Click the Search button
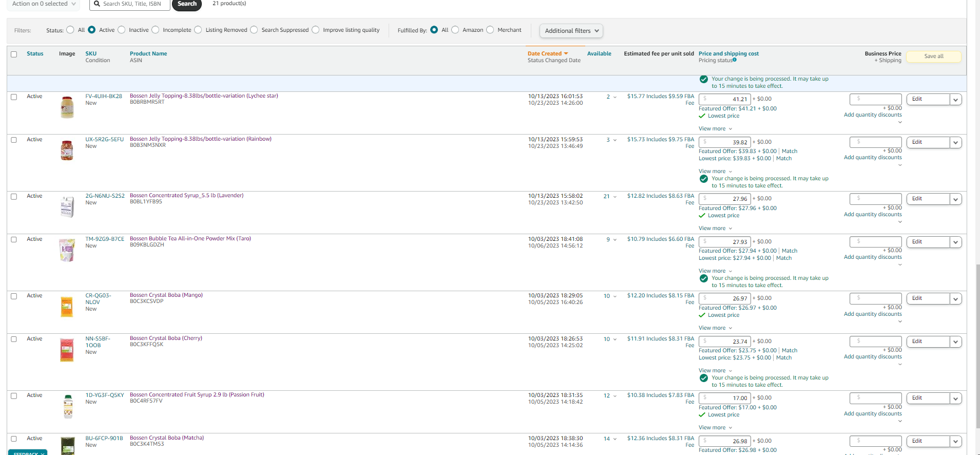 click(x=187, y=4)
